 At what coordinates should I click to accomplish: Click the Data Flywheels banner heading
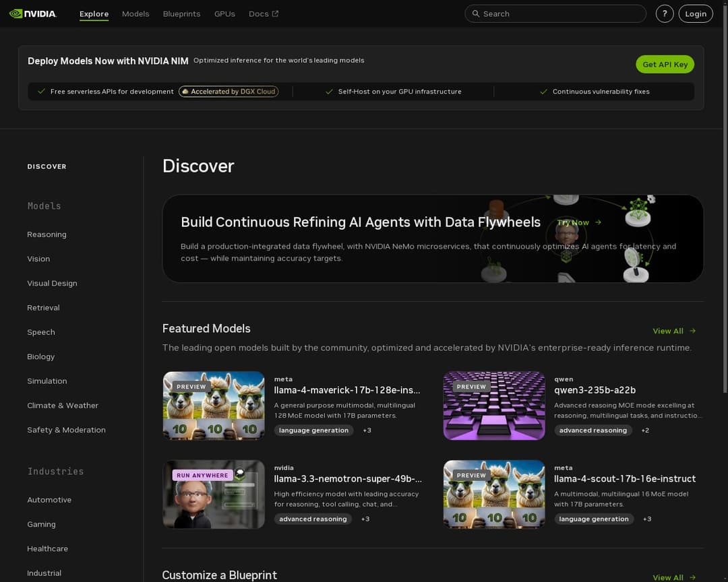(x=361, y=222)
